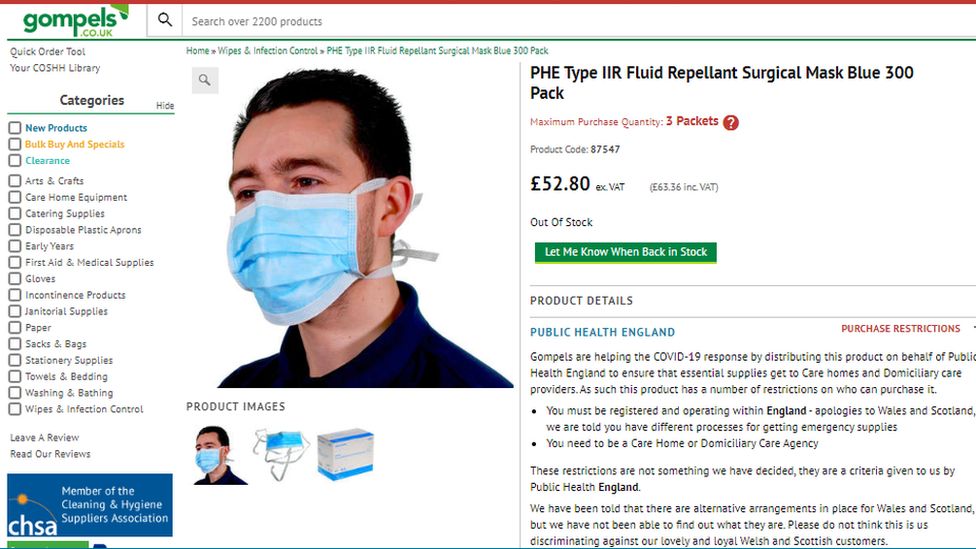Follow the Wipes & Infection Control breadcrumb
The image size is (976, 549).
tap(268, 50)
